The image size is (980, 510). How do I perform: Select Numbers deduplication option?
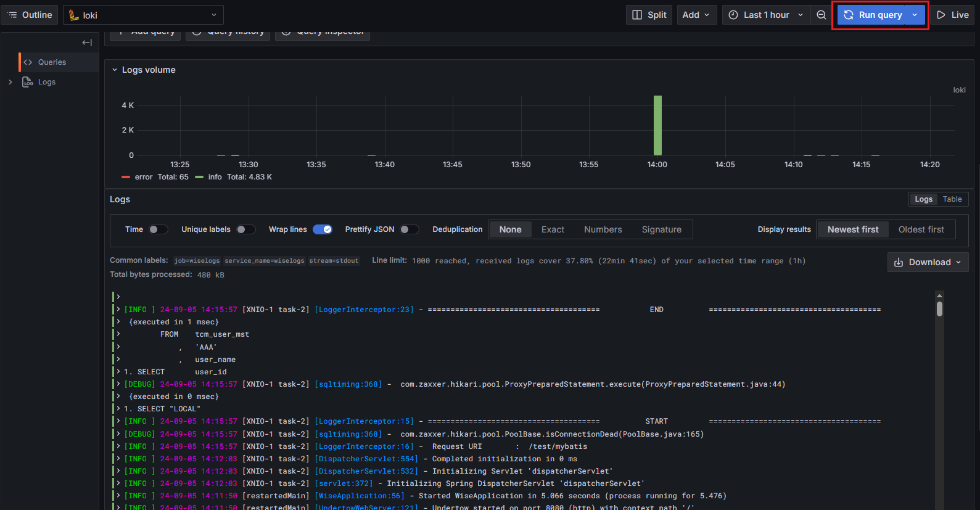tap(603, 229)
